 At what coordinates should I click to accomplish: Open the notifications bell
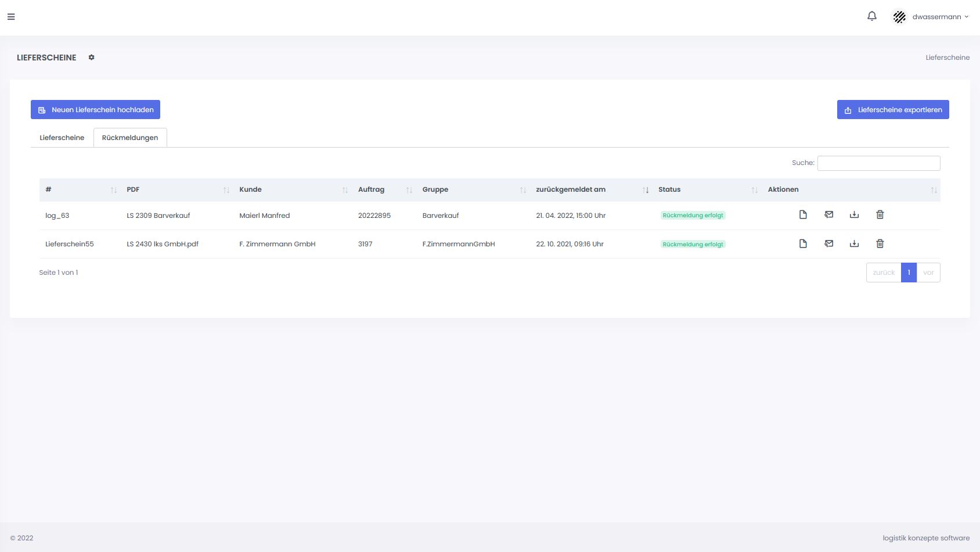(872, 16)
